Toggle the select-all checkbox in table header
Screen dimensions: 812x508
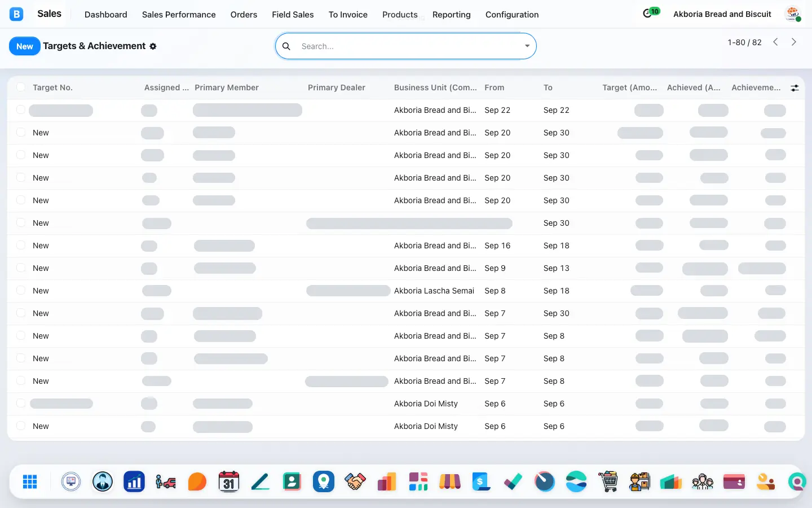21,87
